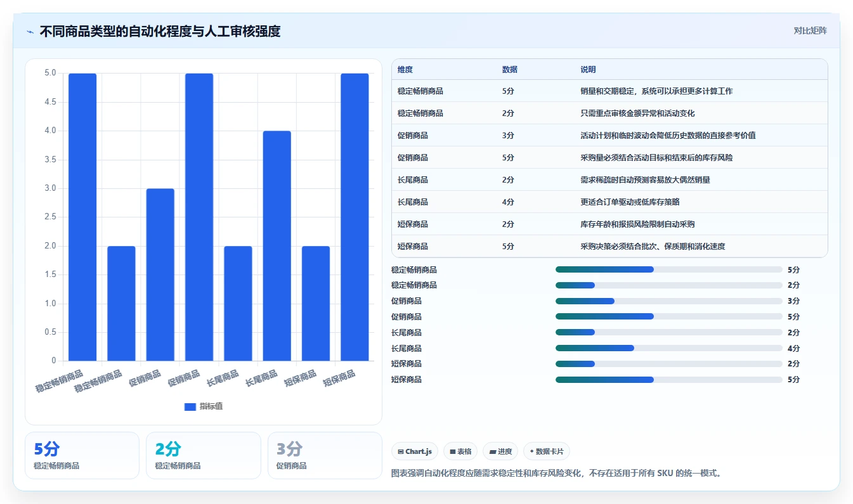Click the 稳定畅销商品 2分 progress bar

point(669,285)
